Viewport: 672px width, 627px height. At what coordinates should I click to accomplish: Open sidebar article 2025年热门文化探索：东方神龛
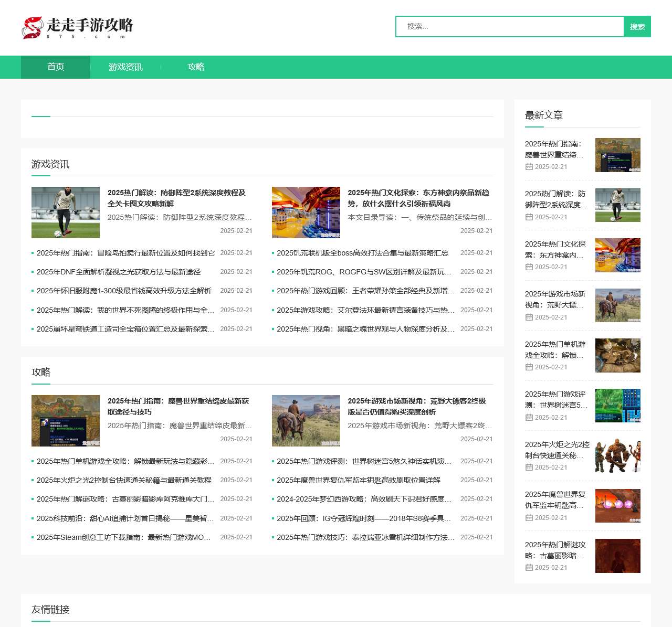click(x=555, y=249)
